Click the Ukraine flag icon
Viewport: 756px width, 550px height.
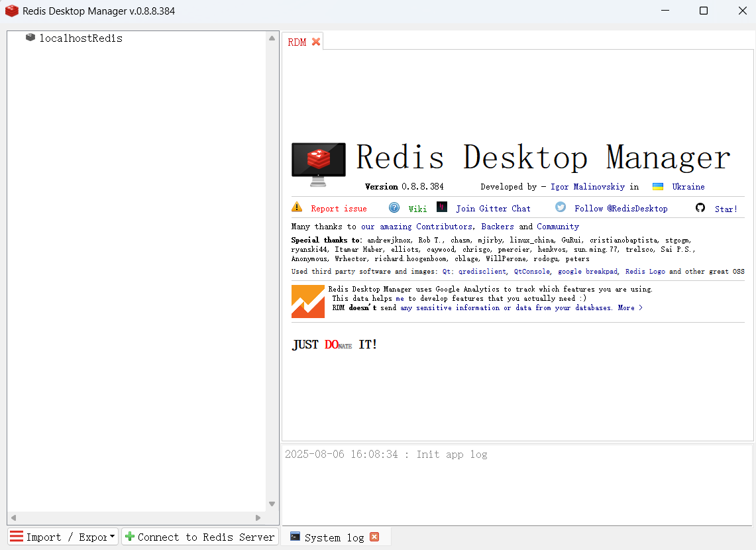(658, 187)
